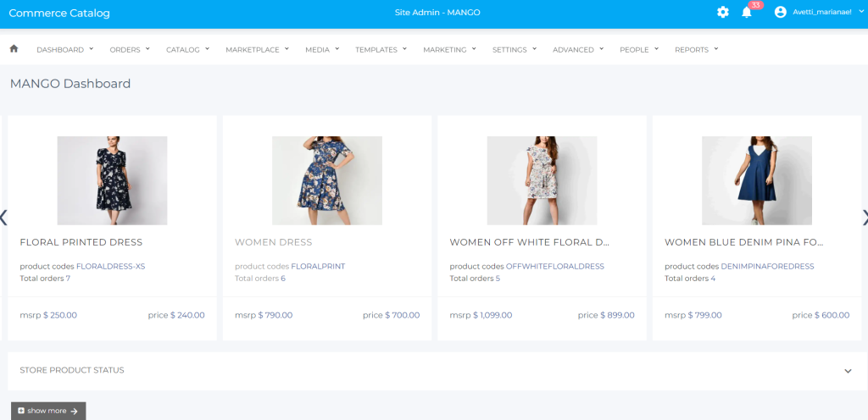Open product code FLORALDRESS-XS
This screenshot has height=420, width=868.
111,267
